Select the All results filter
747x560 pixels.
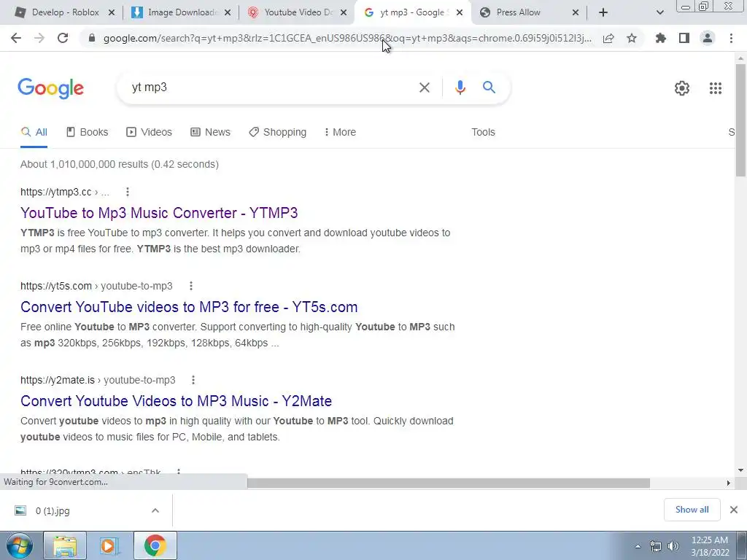[x=34, y=133]
